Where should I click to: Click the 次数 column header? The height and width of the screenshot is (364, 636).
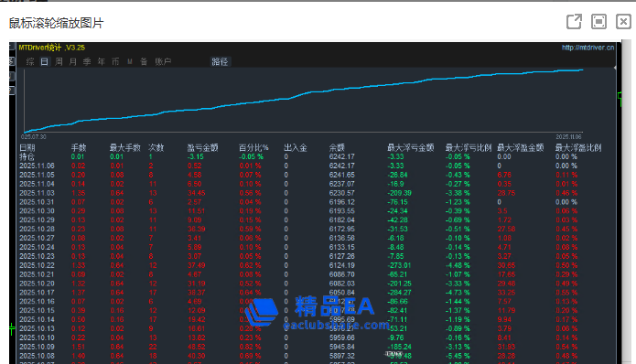pos(156,147)
